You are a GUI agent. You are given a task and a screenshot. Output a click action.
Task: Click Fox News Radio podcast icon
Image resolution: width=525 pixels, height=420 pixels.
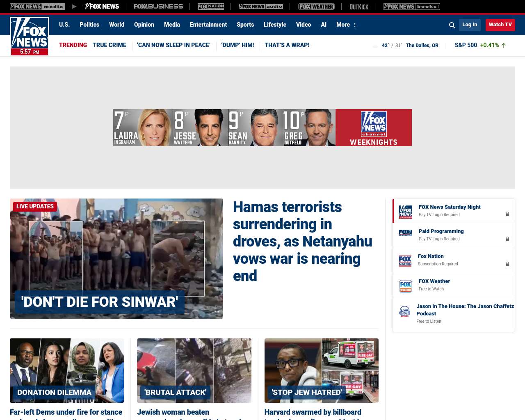[404, 312]
